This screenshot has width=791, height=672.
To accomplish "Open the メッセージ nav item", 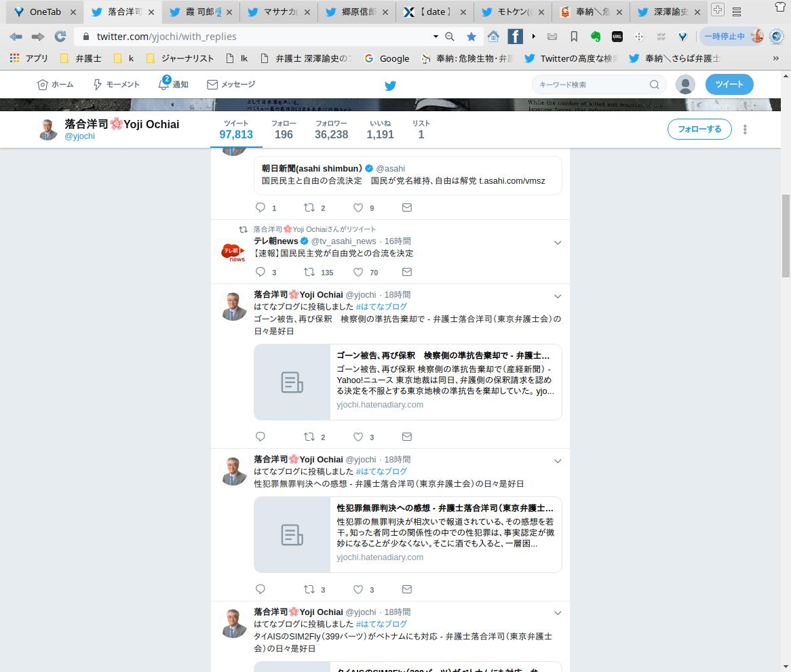I will [x=231, y=84].
